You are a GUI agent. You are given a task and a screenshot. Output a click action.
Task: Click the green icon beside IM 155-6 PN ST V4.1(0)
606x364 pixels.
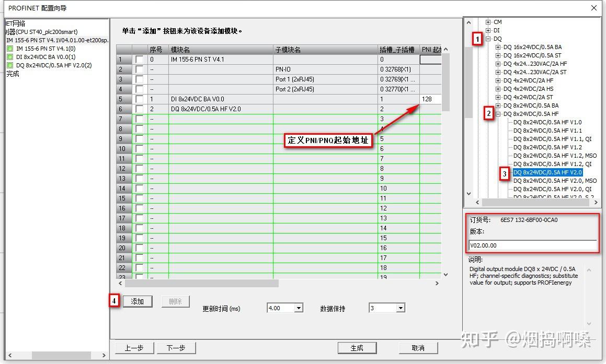click(x=10, y=49)
